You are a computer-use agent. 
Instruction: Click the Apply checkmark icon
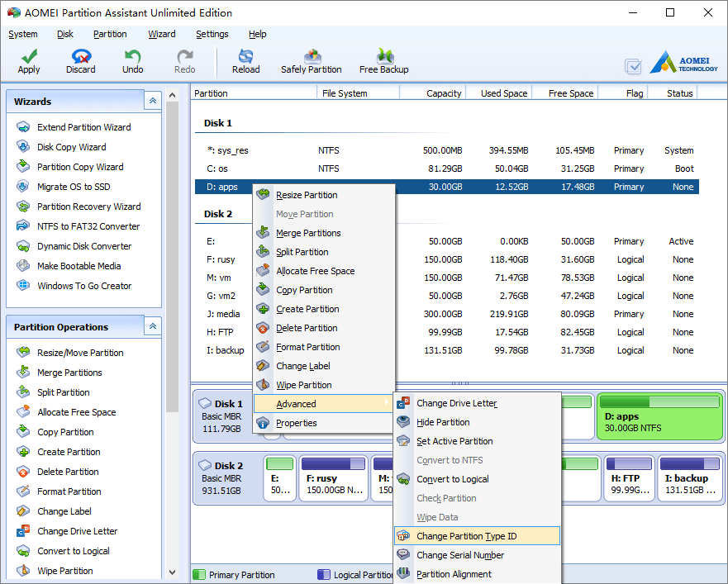click(x=29, y=57)
